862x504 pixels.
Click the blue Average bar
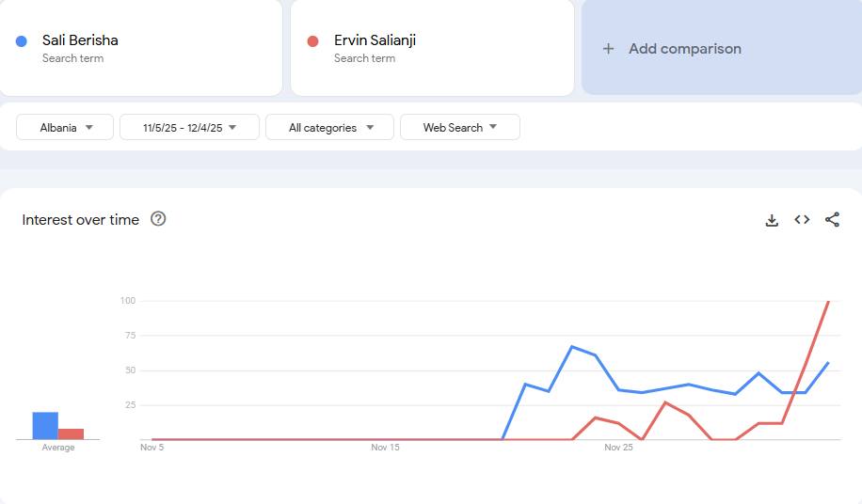point(45,426)
